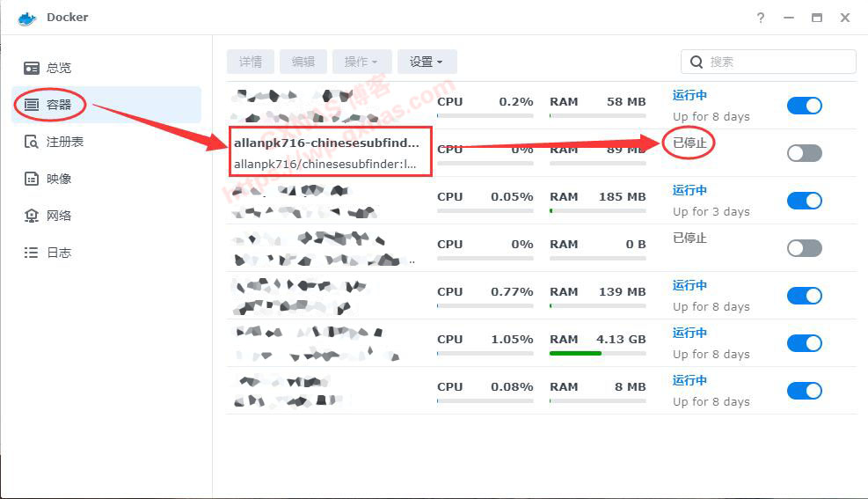Click the 编辑 edit button

[303, 62]
